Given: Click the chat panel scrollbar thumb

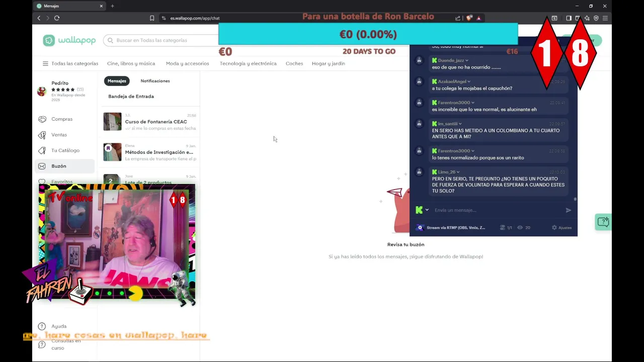Looking at the screenshot, I should click(575, 199).
